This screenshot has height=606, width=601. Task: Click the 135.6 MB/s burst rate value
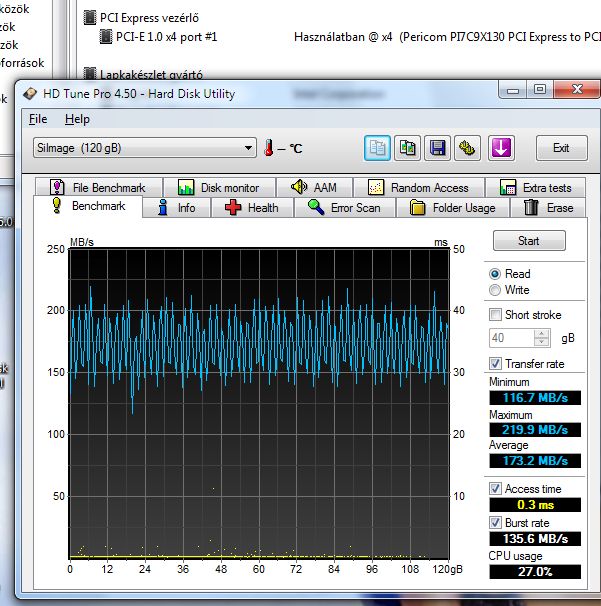coord(535,539)
